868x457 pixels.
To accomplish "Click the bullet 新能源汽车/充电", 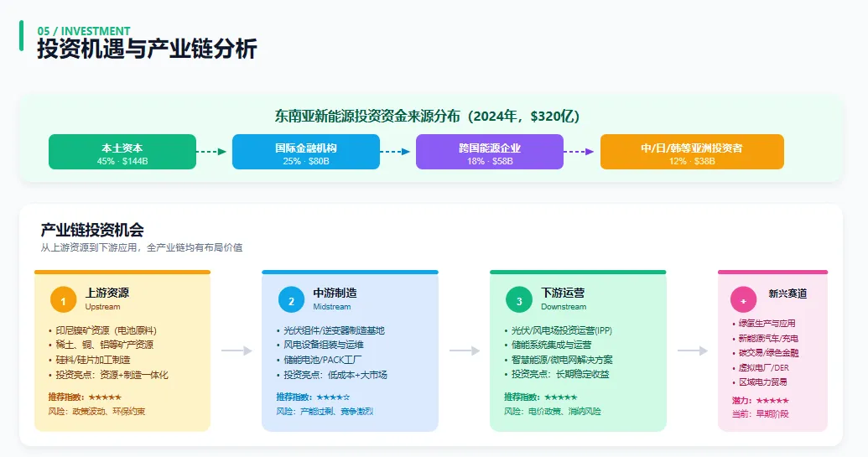I will pos(768,338).
